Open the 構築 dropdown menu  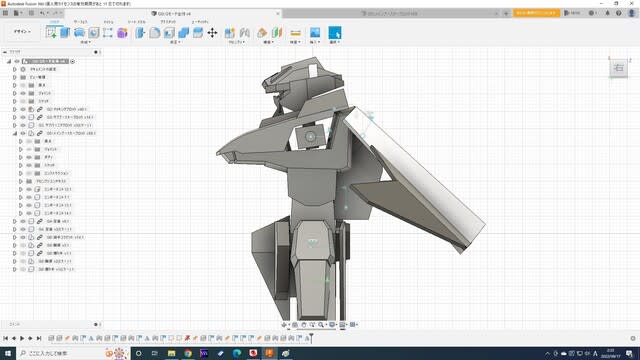point(269,42)
